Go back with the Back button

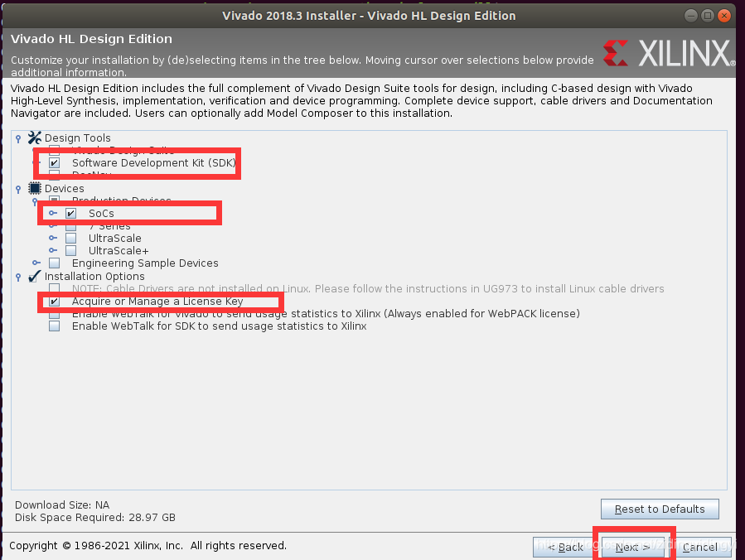coord(565,548)
